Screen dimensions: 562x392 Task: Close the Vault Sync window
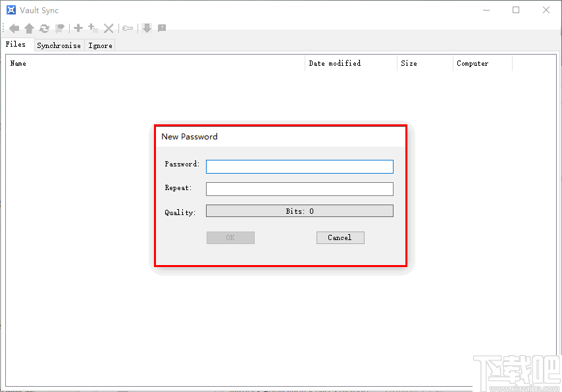pos(546,10)
